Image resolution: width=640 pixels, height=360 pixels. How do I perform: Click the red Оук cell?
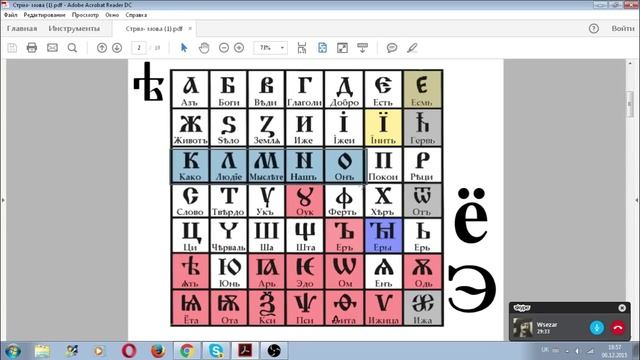coord(304,200)
